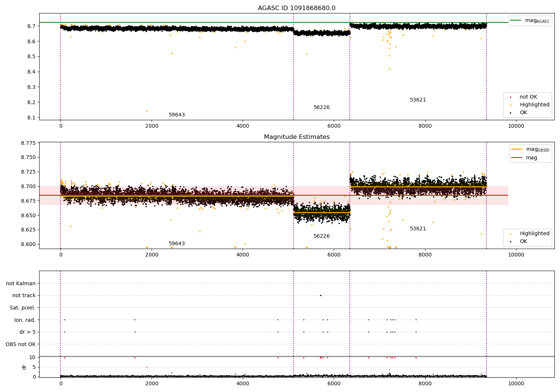Click the 'not track' data marker near 5700

click(320, 296)
